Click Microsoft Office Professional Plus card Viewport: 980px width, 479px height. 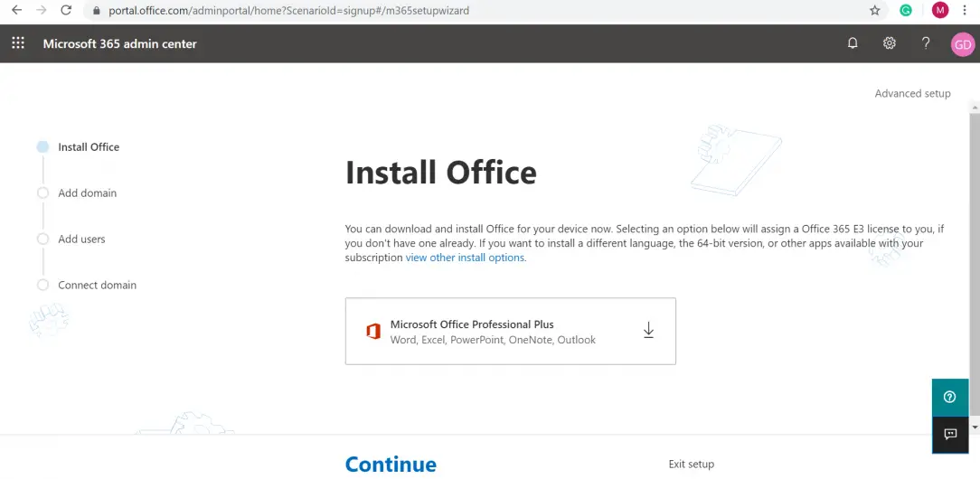(x=511, y=331)
